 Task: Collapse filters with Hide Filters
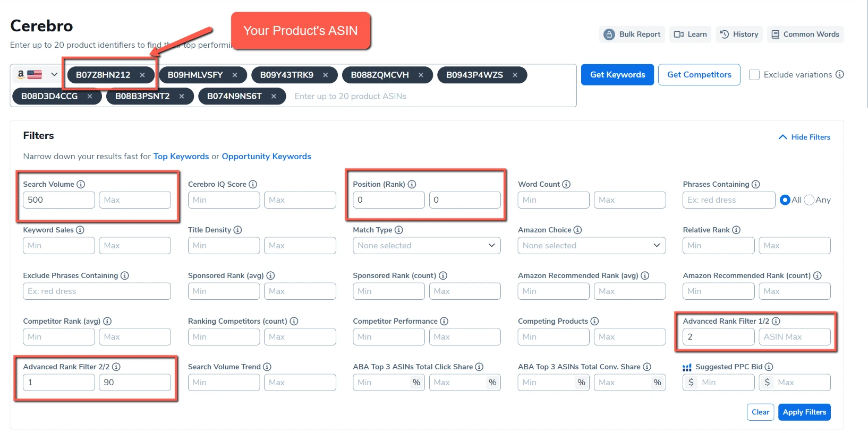tap(804, 137)
